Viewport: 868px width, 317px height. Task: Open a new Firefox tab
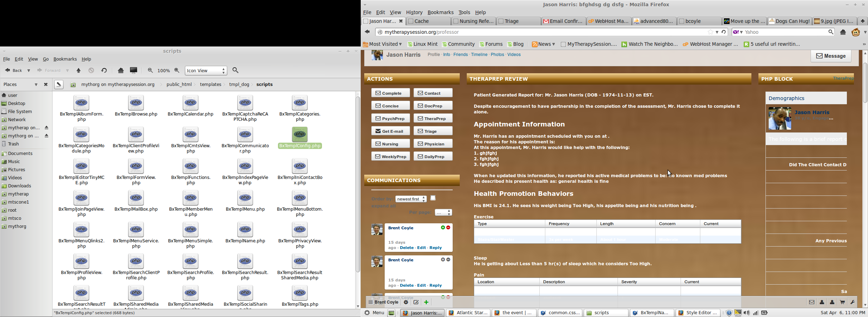point(862,21)
